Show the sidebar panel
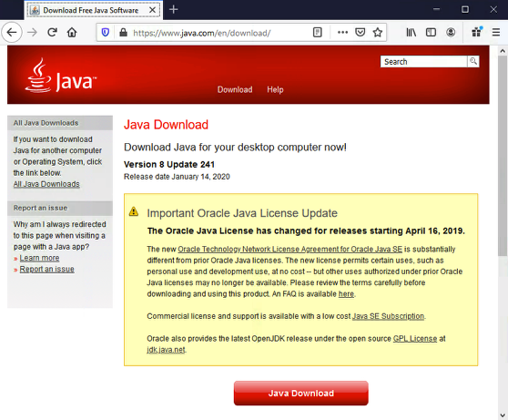Screen dimensions: 508x420 [x=431, y=33]
